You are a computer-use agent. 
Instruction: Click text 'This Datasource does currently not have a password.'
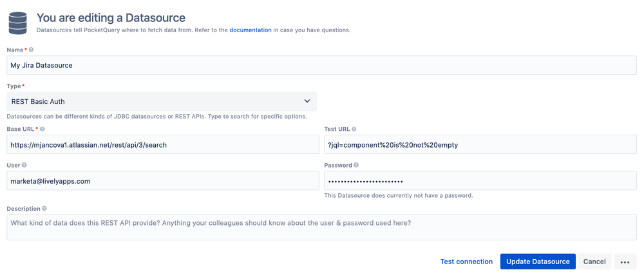pyautogui.click(x=399, y=196)
